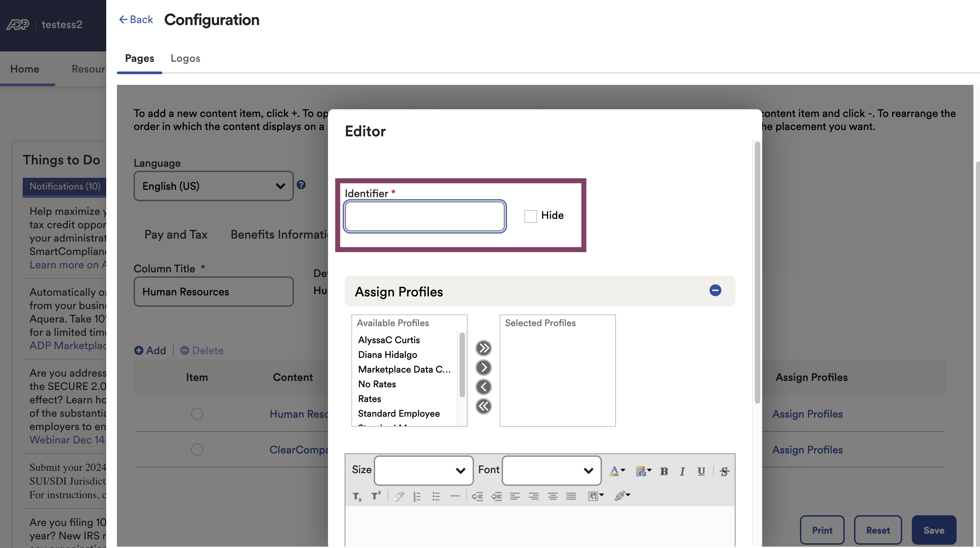This screenshot has height=548, width=980.
Task: Select the Benefits Information tab
Action: click(x=279, y=235)
